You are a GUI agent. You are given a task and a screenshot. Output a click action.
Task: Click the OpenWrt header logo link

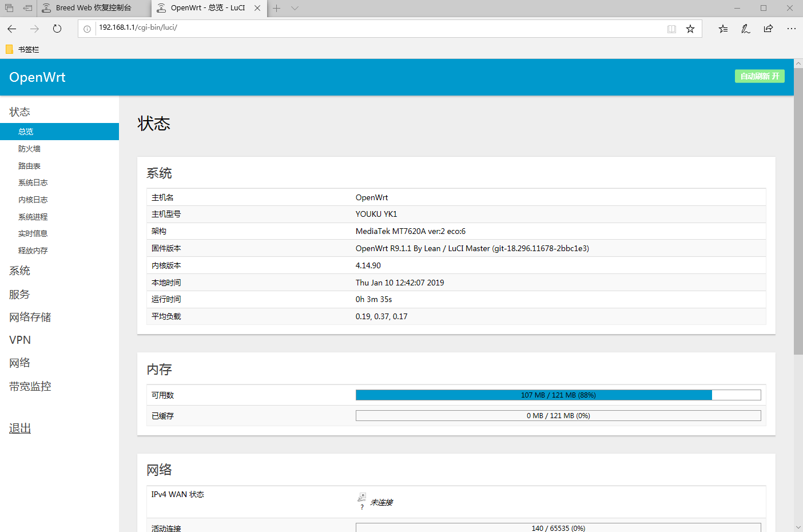click(x=37, y=77)
